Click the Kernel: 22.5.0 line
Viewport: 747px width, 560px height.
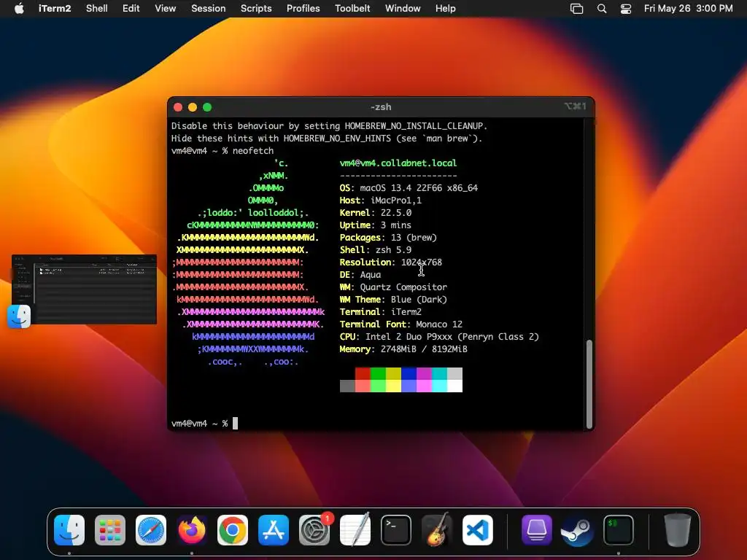[x=376, y=213]
